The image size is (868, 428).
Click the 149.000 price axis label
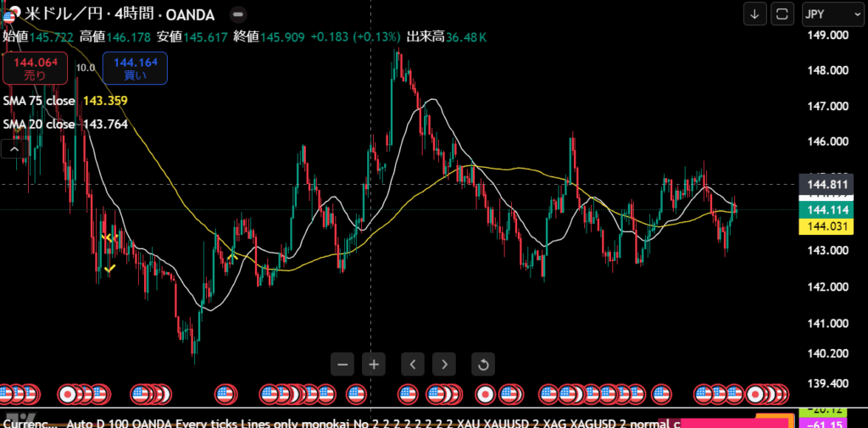pos(829,35)
